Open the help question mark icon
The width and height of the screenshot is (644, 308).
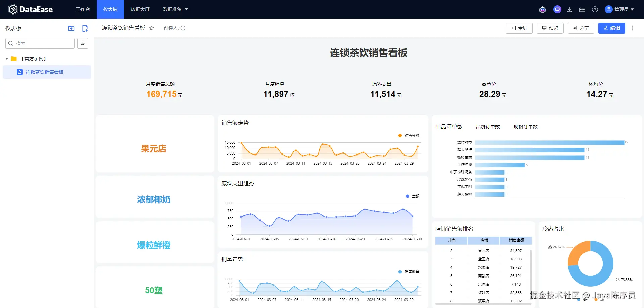pyautogui.click(x=595, y=9)
